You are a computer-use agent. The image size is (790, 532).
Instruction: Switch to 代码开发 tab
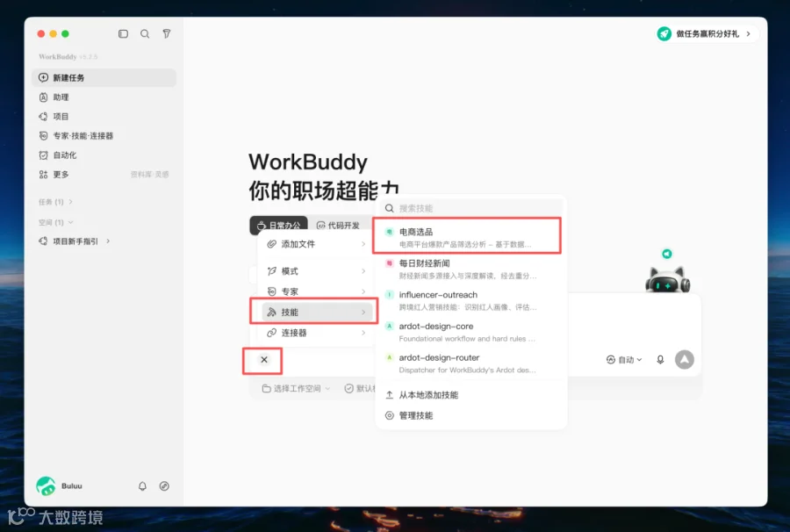pos(338,226)
